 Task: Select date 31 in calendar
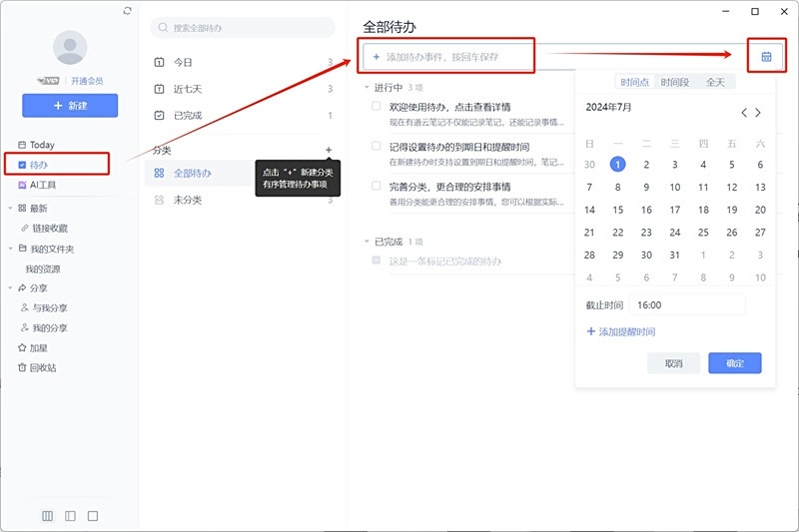point(675,255)
